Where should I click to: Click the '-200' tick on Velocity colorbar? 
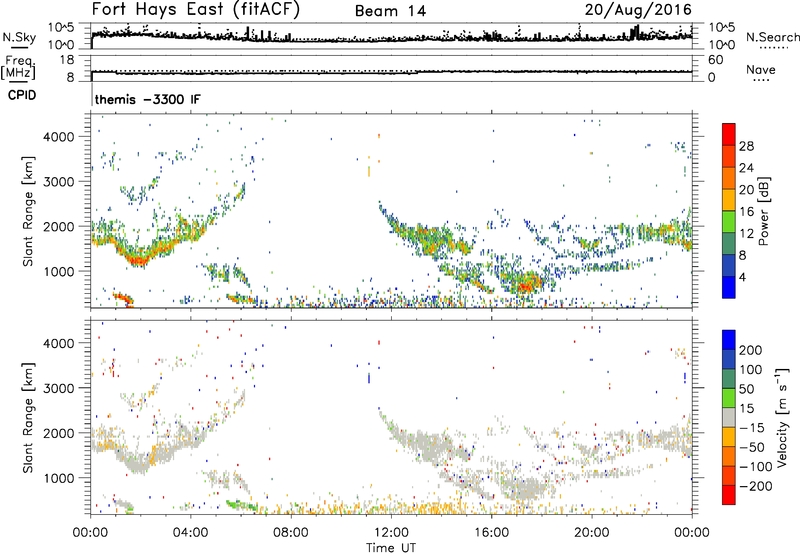[755, 486]
